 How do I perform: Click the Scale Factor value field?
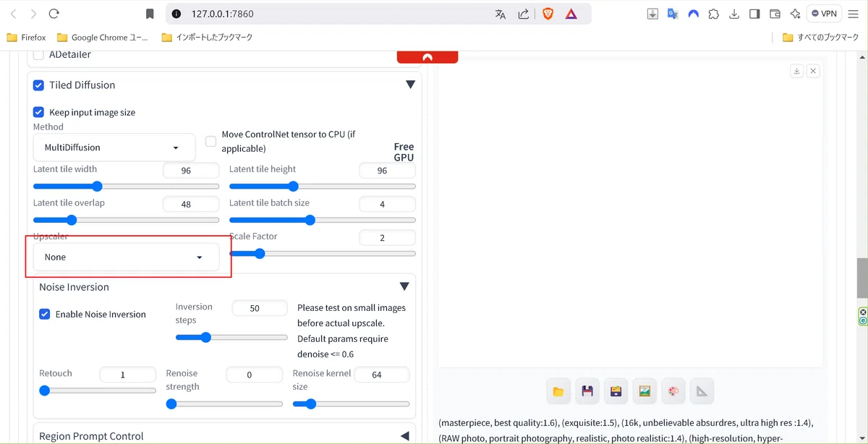click(x=387, y=238)
